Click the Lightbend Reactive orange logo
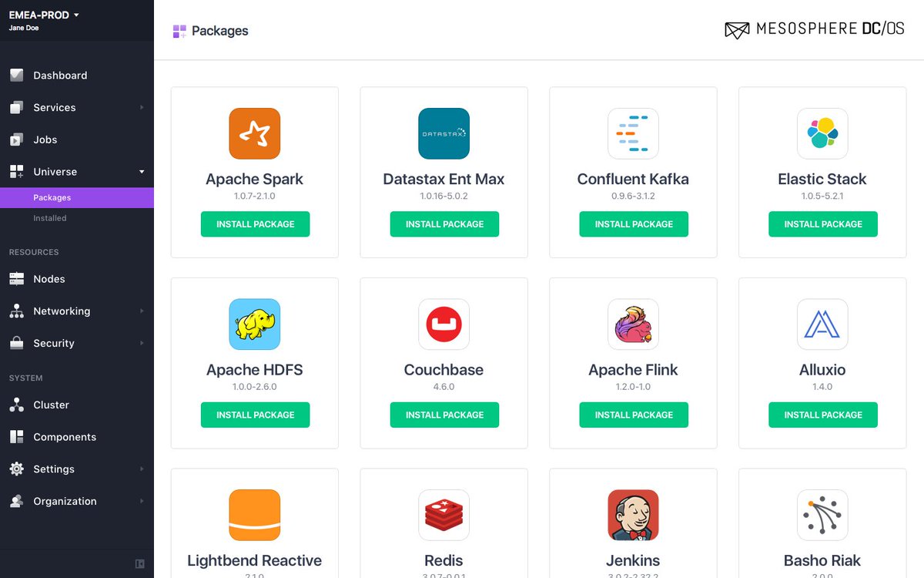924x578 pixels. click(255, 515)
